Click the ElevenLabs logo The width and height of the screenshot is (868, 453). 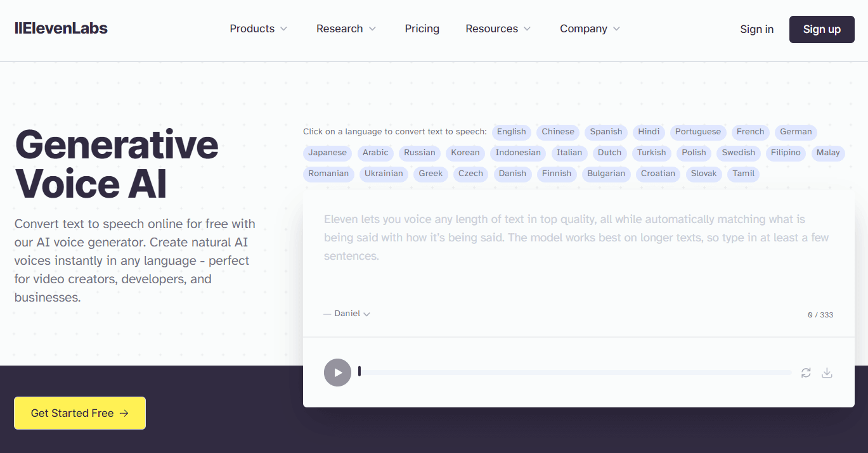coord(61,29)
